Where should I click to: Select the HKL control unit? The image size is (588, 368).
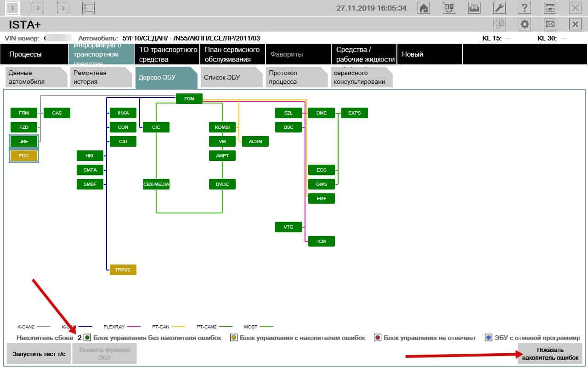point(90,155)
